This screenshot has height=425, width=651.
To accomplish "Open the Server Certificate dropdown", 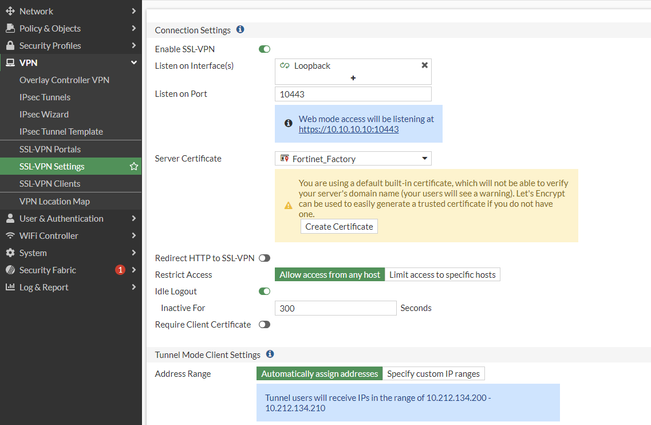I will tap(353, 158).
